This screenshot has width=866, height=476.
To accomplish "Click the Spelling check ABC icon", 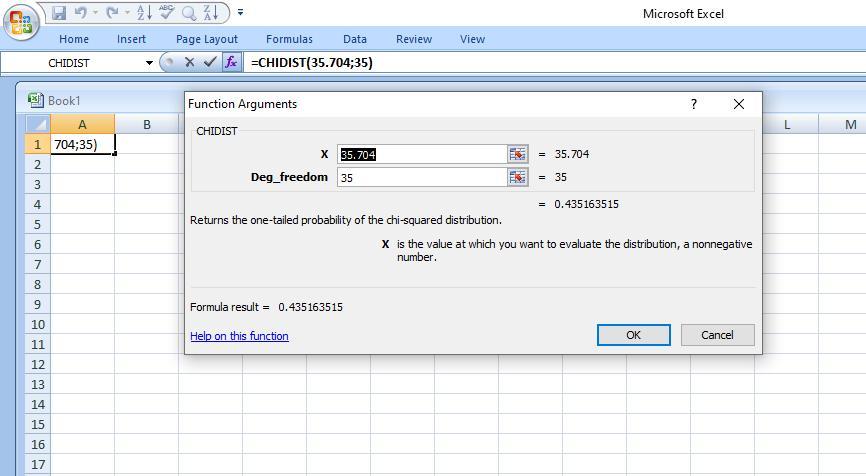I will pos(166,13).
